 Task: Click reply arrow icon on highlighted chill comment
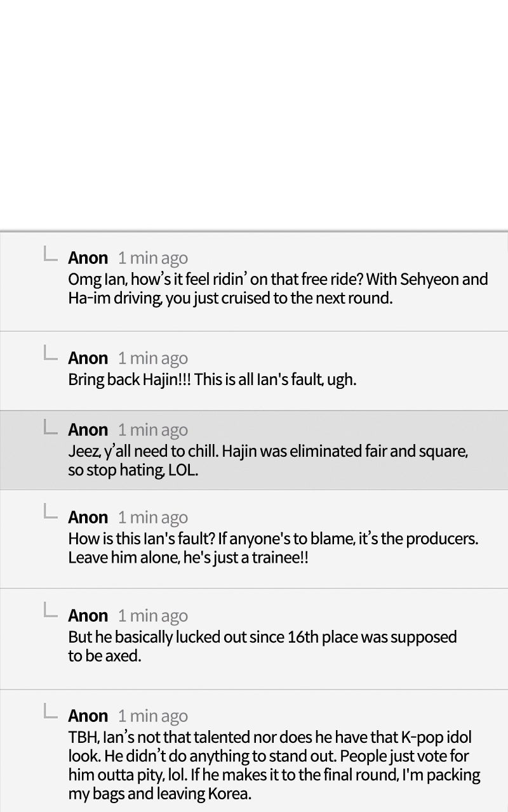click(x=51, y=426)
